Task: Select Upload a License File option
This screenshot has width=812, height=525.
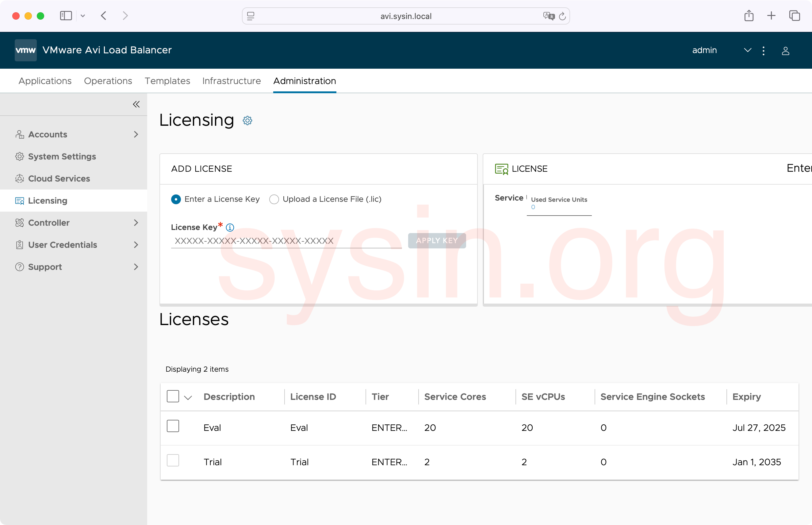Action: point(274,199)
